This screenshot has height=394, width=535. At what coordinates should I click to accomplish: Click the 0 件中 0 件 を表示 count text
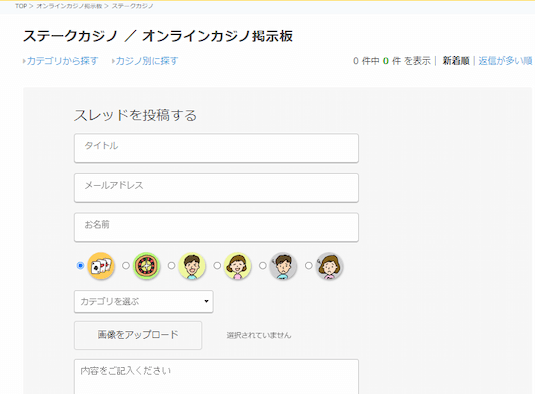[392, 61]
